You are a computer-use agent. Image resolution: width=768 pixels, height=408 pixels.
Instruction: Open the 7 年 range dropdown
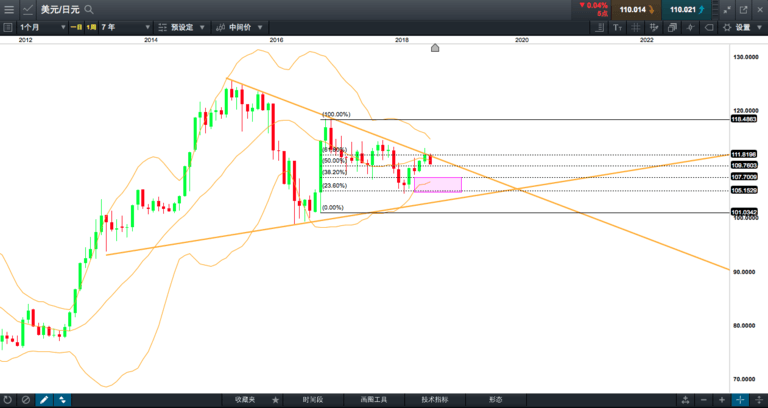point(125,27)
